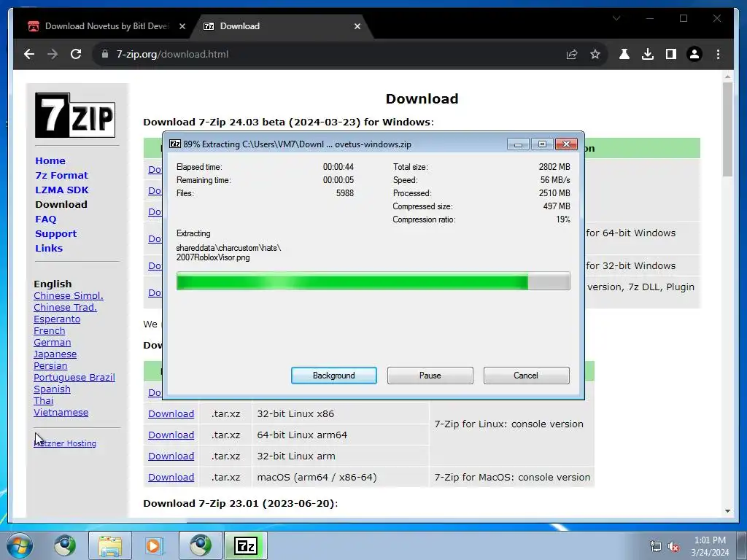The width and height of the screenshot is (747, 560).
Task: Cancel the extraction
Action: (527, 376)
